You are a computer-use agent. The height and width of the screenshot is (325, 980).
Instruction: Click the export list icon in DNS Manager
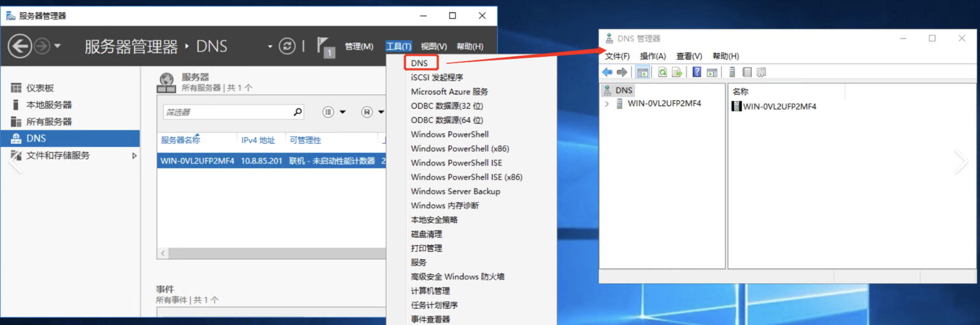(677, 72)
